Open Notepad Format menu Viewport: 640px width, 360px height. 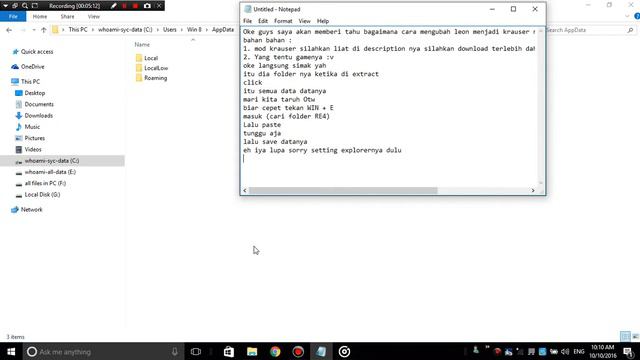click(283, 21)
